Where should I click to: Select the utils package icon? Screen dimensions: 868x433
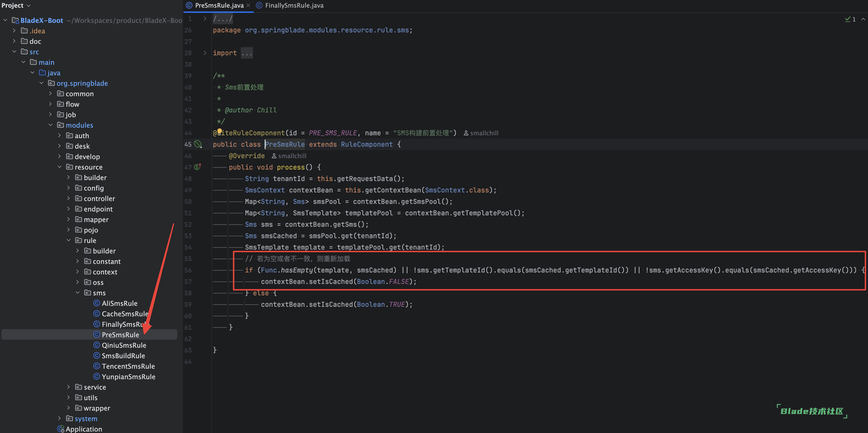click(79, 397)
